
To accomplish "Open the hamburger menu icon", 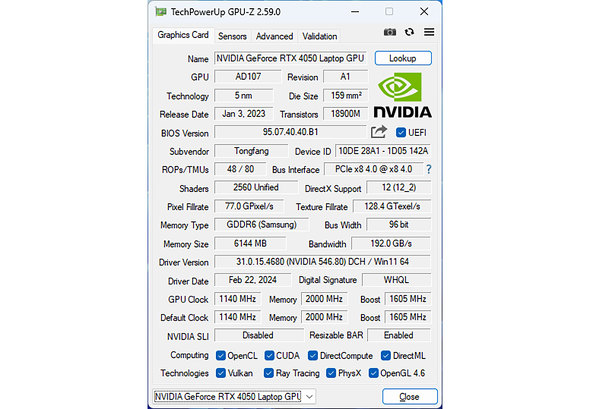I will click(x=429, y=32).
